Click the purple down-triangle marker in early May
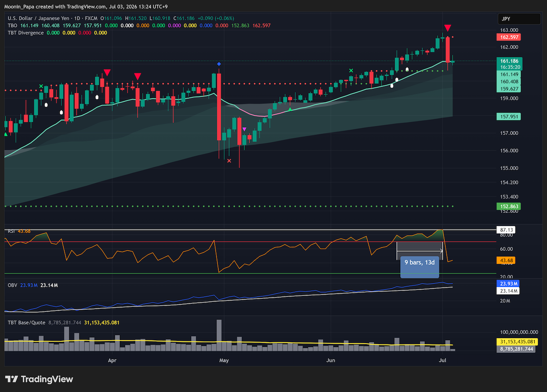Viewport: 547px width, 392px height. tap(245, 129)
